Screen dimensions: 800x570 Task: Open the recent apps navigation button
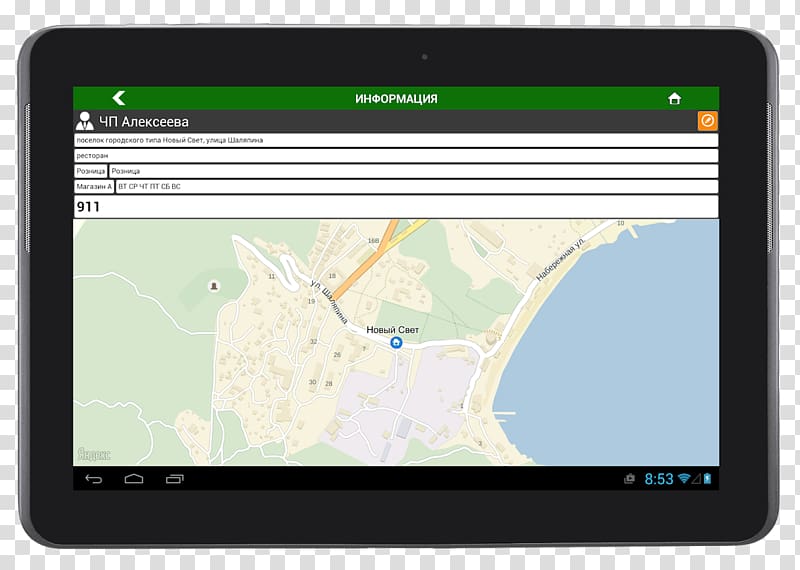pyautogui.click(x=174, y=479)
